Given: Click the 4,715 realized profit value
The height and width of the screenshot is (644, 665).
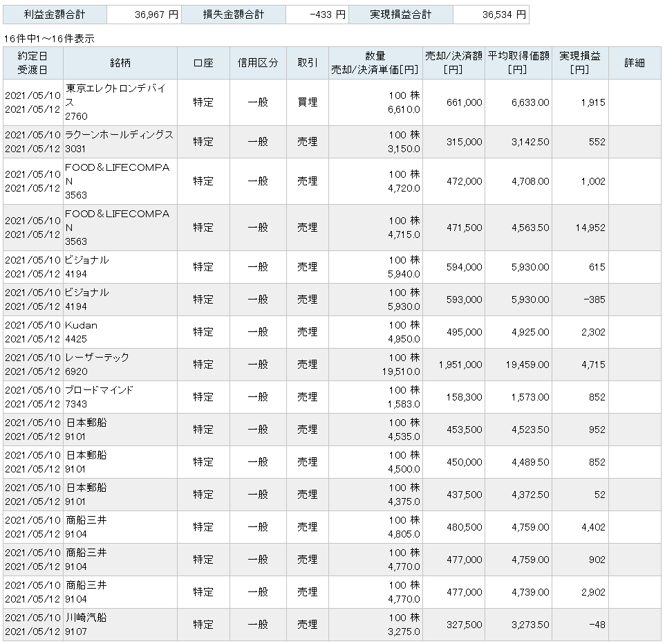Looking at the screenshot, I should coord(593,365).
